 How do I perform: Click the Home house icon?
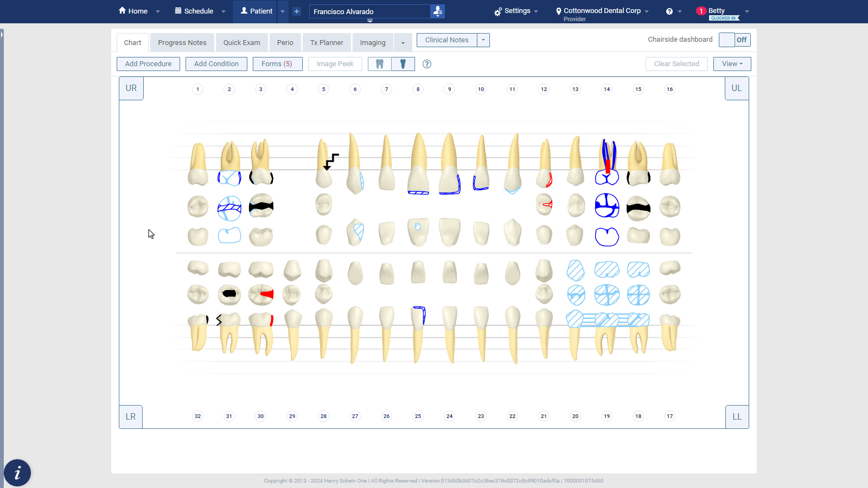(122, 11)
